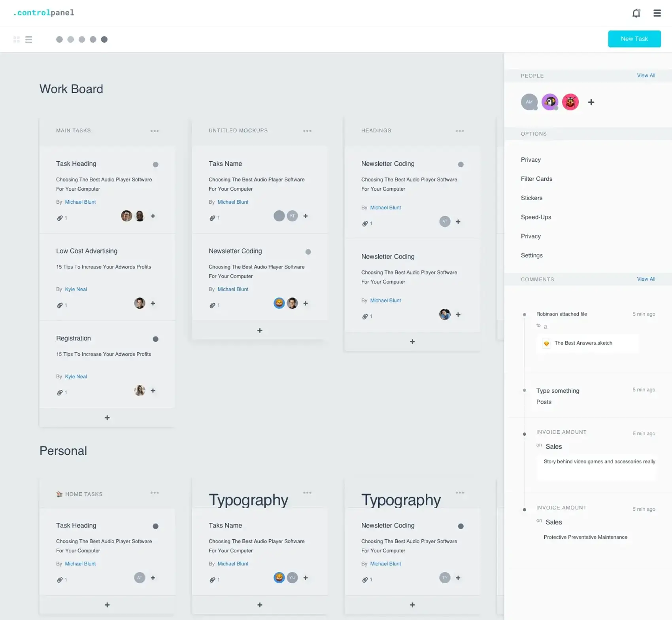
Task: Toggle status dot on Task Heading card
Action: pyautogui.click(x=155, y=164)
